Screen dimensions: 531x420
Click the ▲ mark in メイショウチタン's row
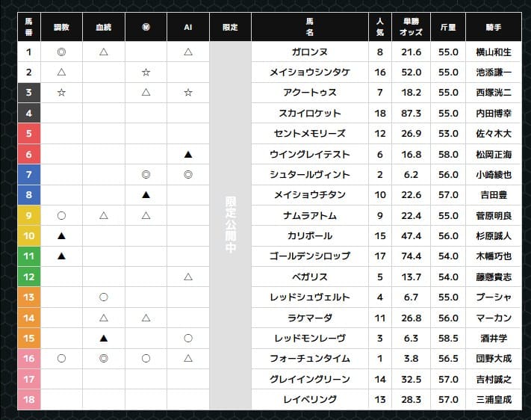coord(146,195)
